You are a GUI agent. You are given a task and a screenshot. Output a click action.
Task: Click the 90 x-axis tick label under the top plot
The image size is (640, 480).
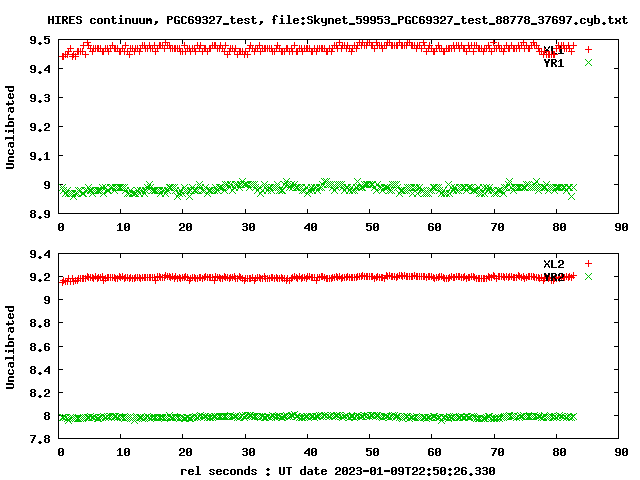621,227
